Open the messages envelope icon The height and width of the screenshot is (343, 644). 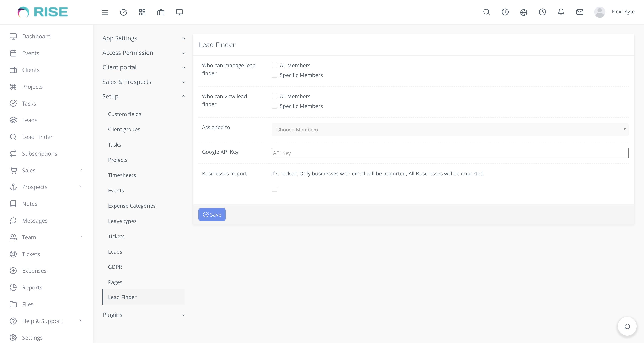tap(580, 12)
